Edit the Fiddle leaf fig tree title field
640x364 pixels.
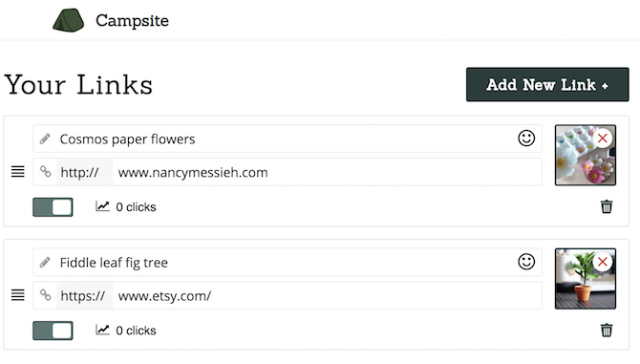(288, 262)
